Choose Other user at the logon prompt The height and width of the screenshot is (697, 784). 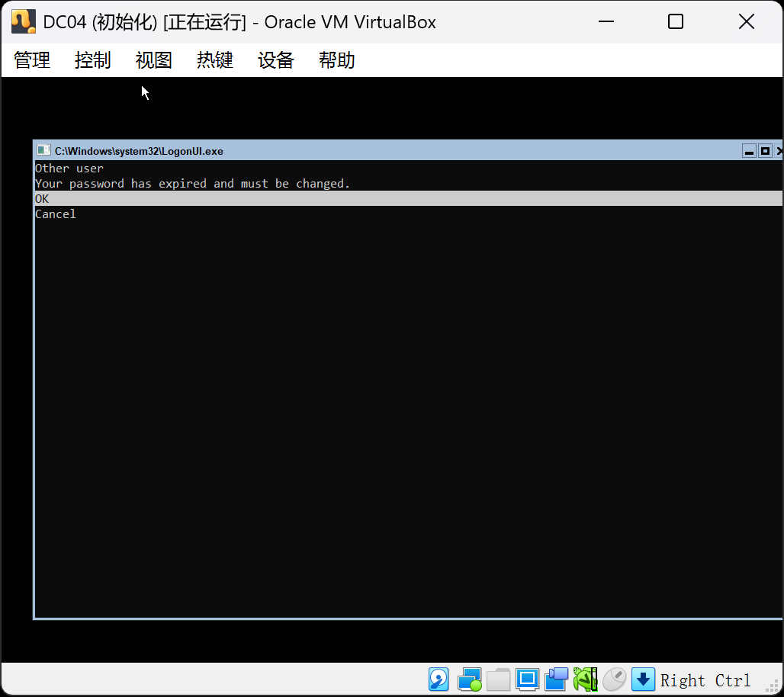click(67, 168)
